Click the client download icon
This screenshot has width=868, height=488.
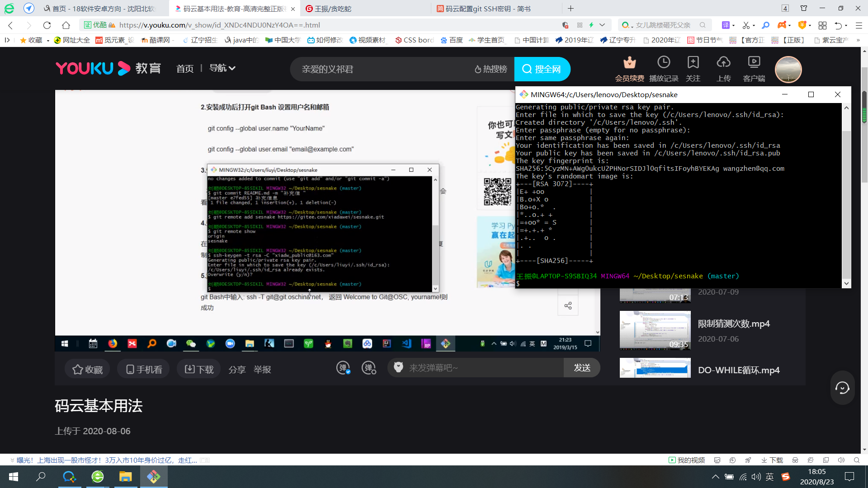click(754, 62)
